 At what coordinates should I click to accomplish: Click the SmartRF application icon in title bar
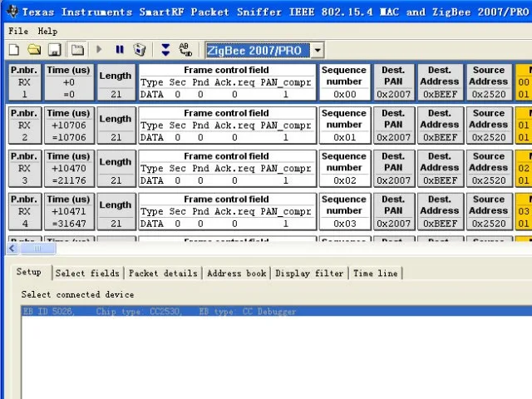[13, 12]
